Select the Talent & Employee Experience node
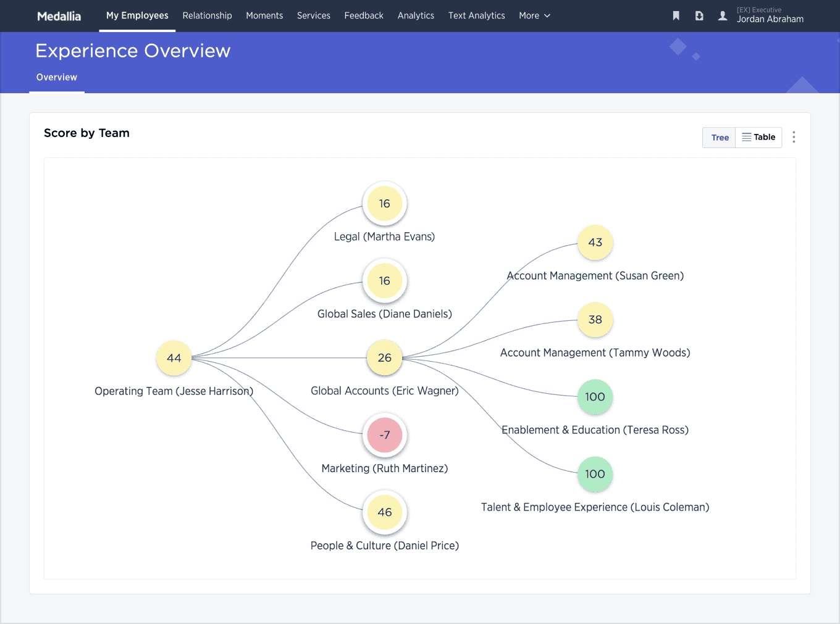Viewport: 840px width, 624px height. click(595, 474)
